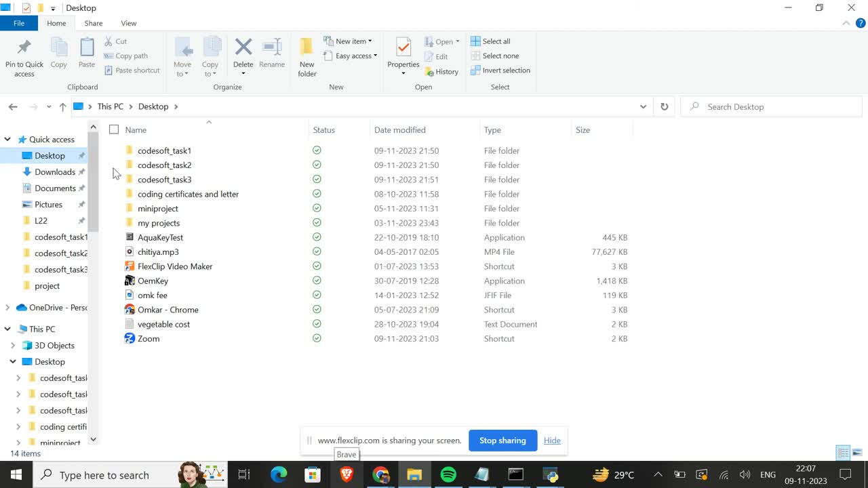Toggle the select all items checkbox
The width and height of the screenshot is (868, 488).
pyautogui.click(x=114, y=129)
